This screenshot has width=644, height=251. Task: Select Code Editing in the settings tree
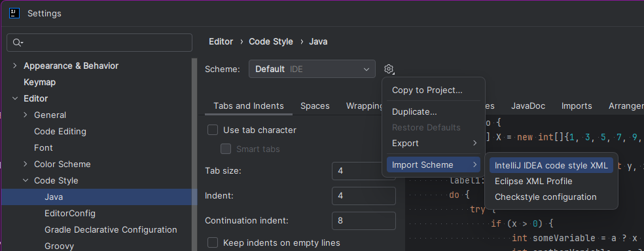pyautogui.click(x=60, y=132)
